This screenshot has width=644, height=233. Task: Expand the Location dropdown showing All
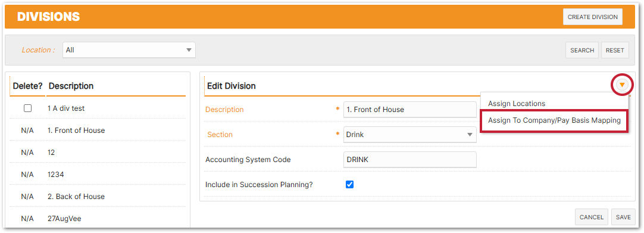(129, 50)
